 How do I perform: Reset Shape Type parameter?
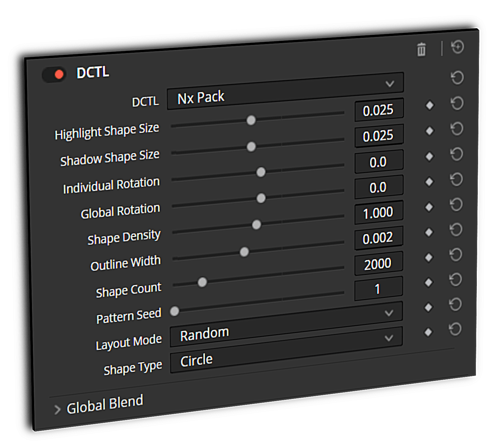coord(455,329)
